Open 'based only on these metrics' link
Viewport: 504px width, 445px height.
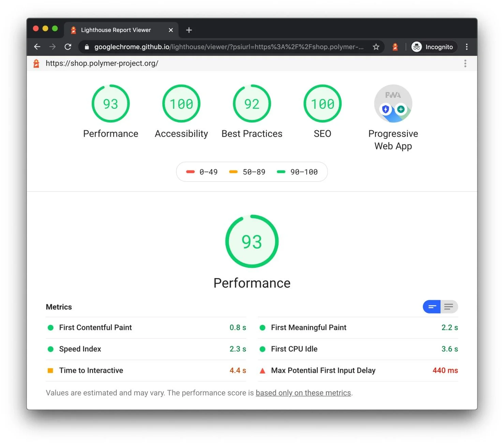(303, 393)
